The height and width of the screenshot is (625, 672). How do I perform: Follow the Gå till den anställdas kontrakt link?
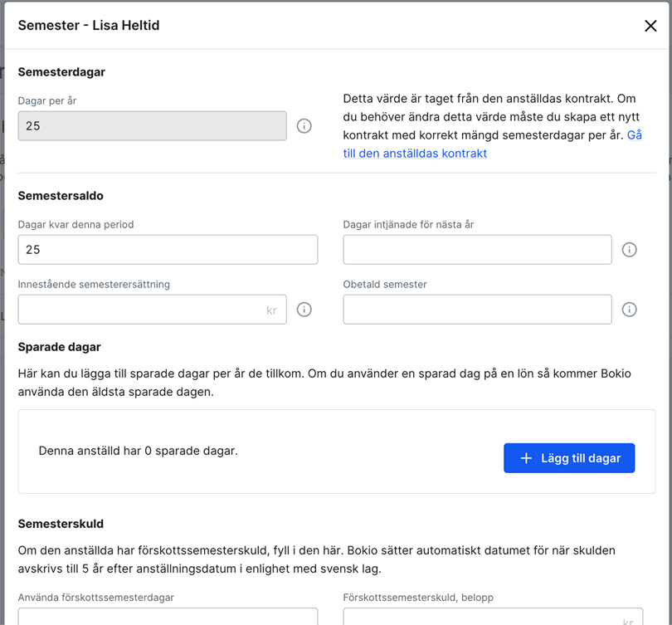[x=415, y=154]
